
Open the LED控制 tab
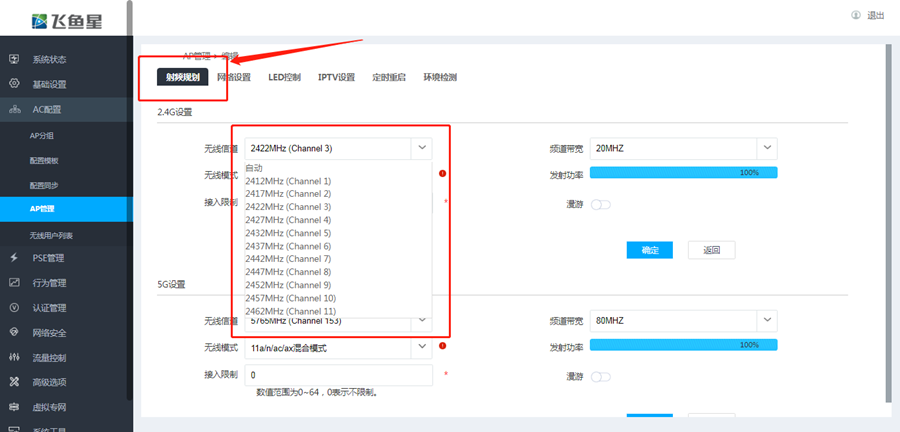click(284, 77)
